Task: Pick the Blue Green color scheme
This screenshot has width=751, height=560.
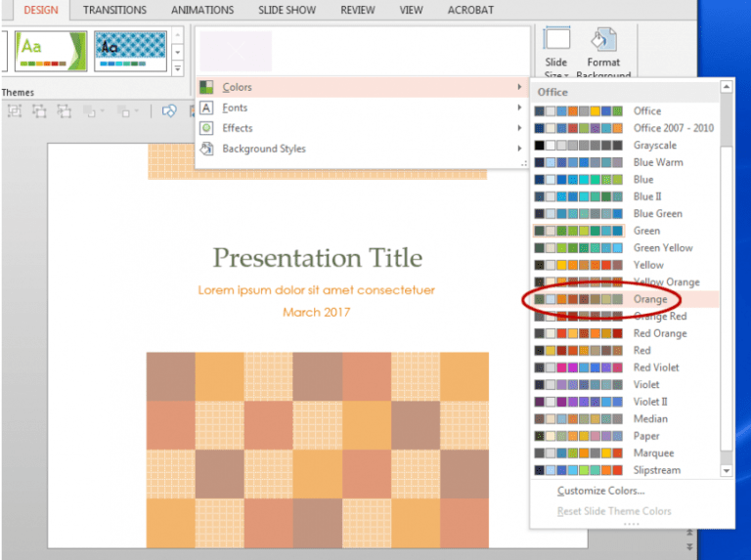Action: click(x=626, y=213)
